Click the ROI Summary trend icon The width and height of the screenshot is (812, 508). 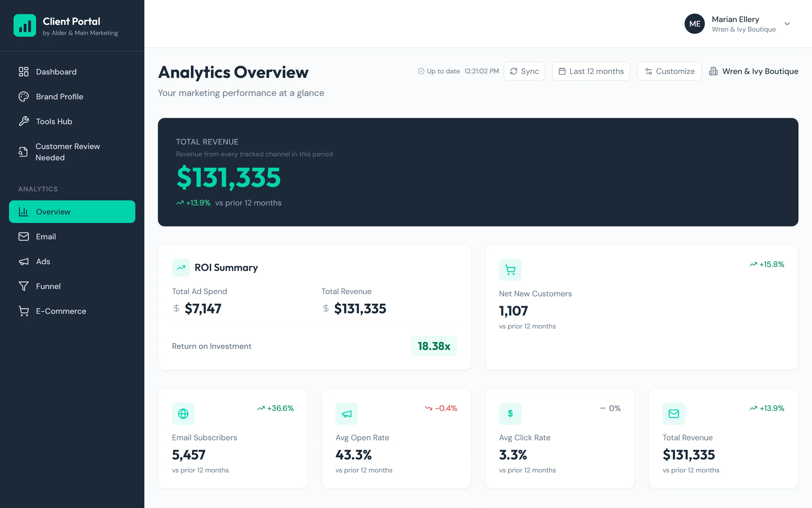[x=181, y=268]
